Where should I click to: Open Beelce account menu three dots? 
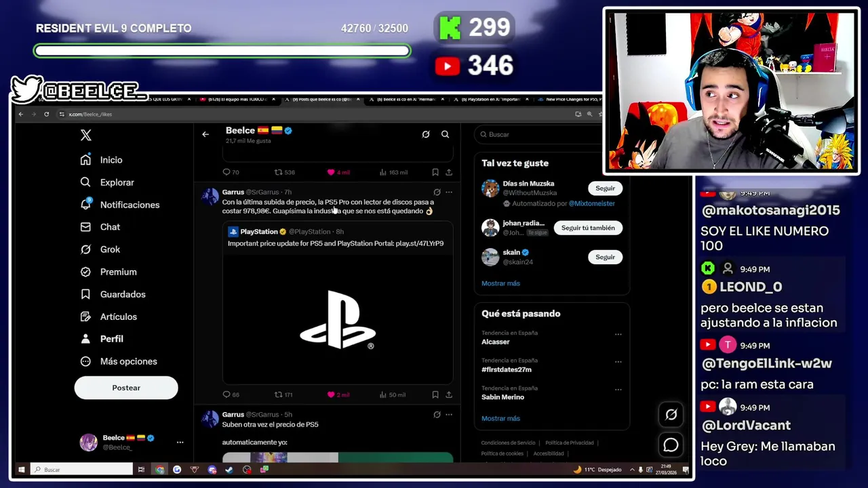point(180,442)
